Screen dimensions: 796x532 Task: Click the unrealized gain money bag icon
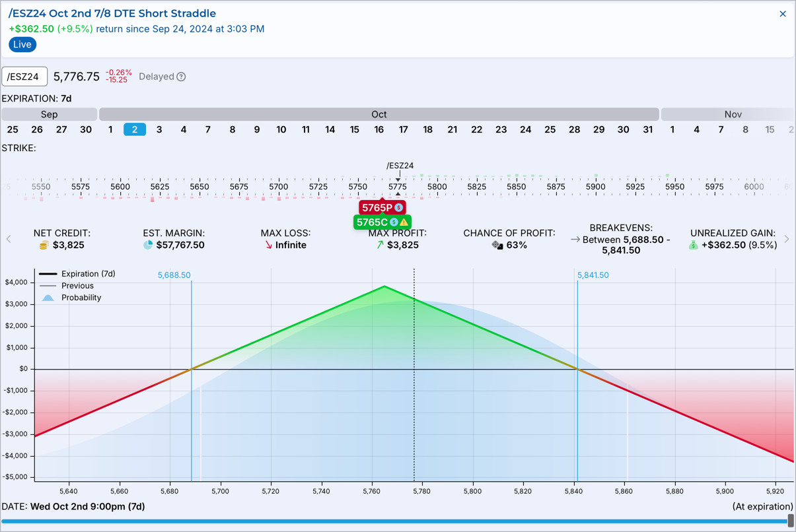693,245
